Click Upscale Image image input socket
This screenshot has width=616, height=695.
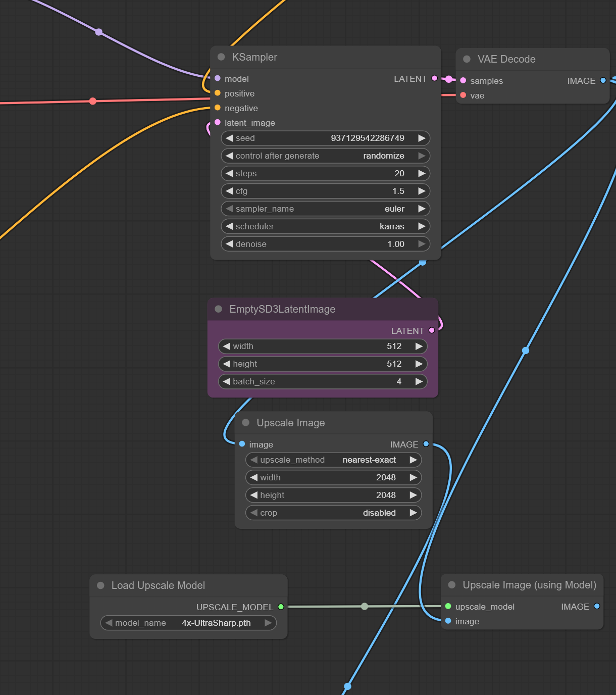click(x=242, y=444)
